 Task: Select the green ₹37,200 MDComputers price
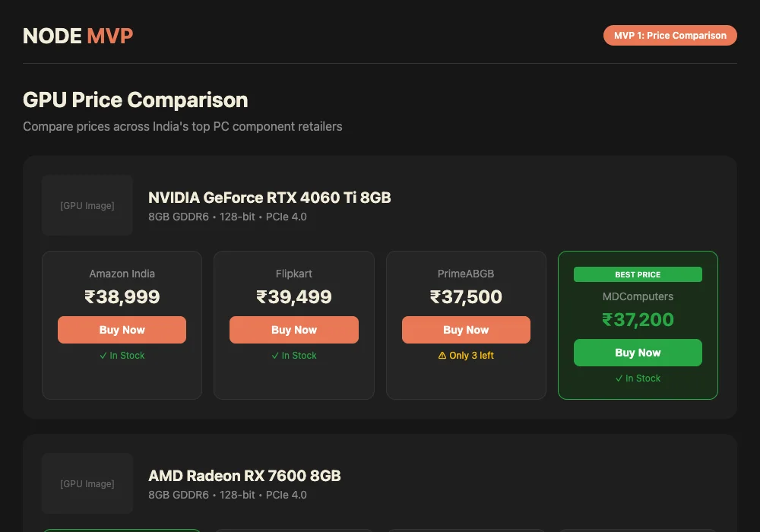pyautogui.click(x=638, y=319)
